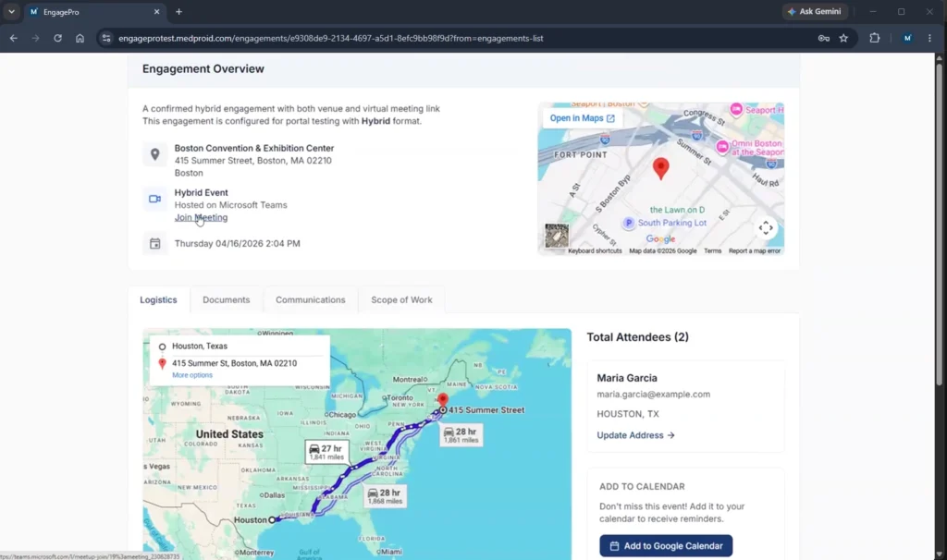Image resolution: width=947 pixels, height=560 pixels.
Task: Open the Chrome three-dot menu
Action: tap(929, 38)
